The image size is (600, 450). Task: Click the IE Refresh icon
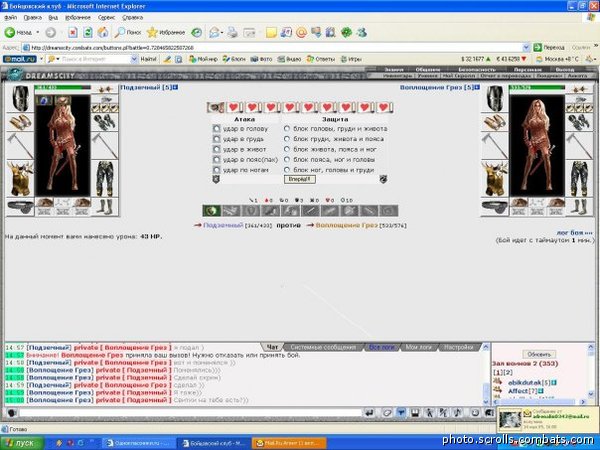pyautogui.click(x=88, y=33)
